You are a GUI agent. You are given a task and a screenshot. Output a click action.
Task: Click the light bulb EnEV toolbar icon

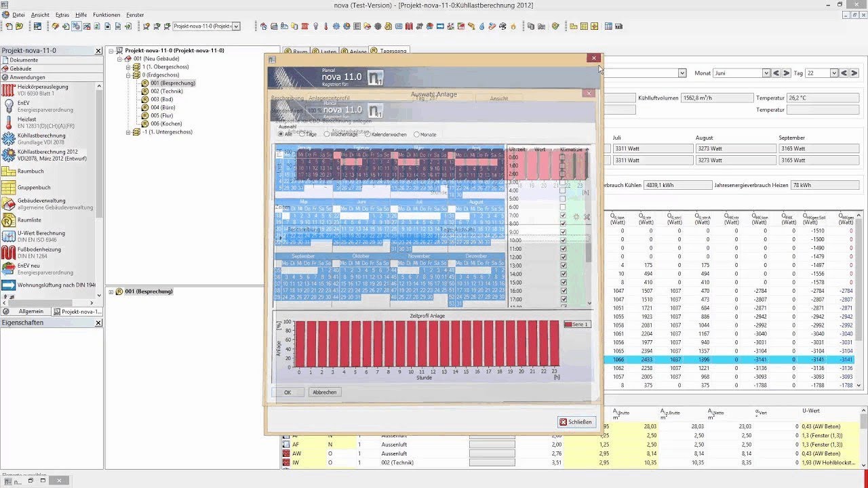point(315,26)
